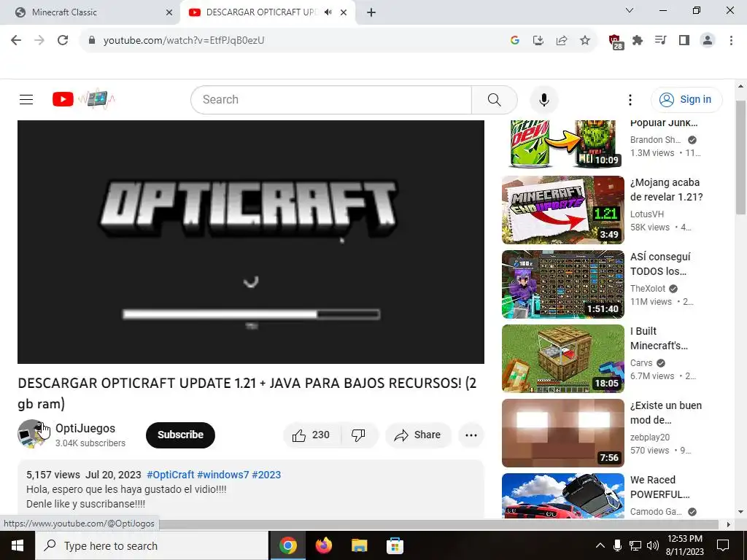This screenshot has width=747, height=560.
Task: Click the install app icon
Action: tap(538, 41)
